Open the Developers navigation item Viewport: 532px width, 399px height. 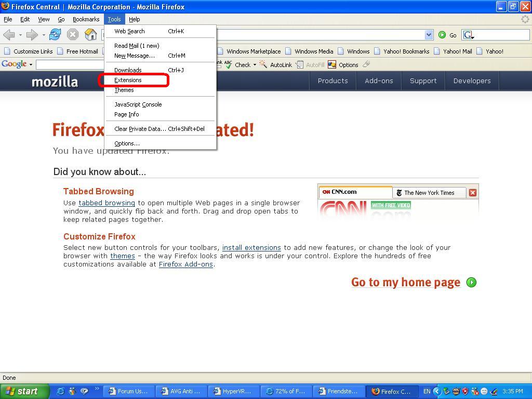pos(472,81)
